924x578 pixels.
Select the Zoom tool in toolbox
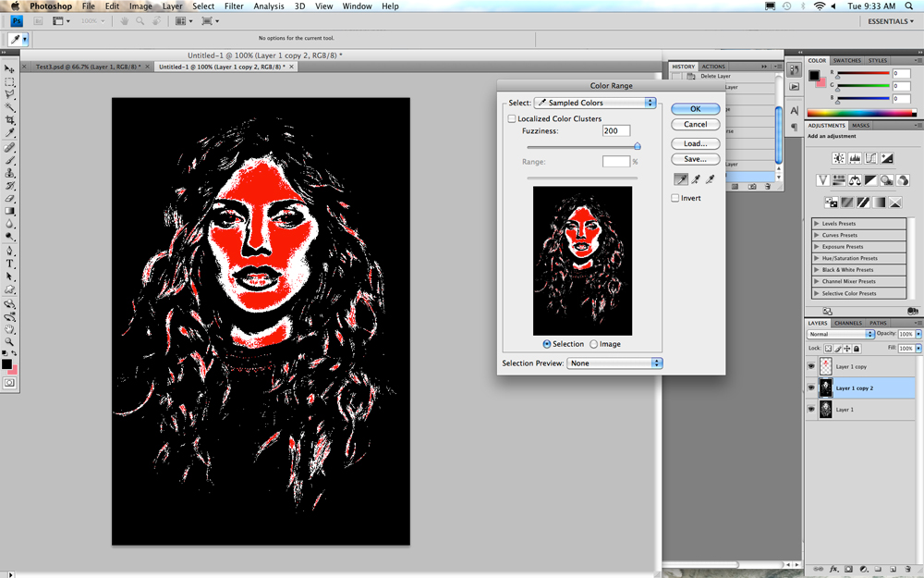[9, 341]
